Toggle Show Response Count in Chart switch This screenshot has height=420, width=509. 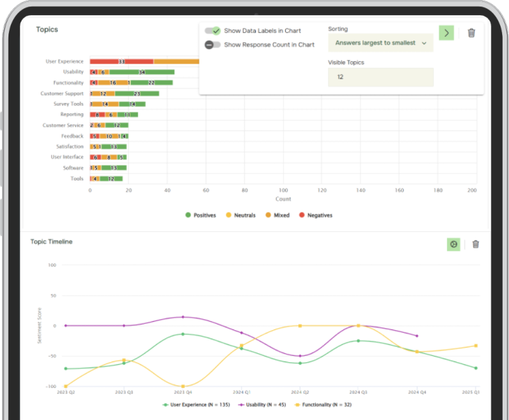[213, 45]
